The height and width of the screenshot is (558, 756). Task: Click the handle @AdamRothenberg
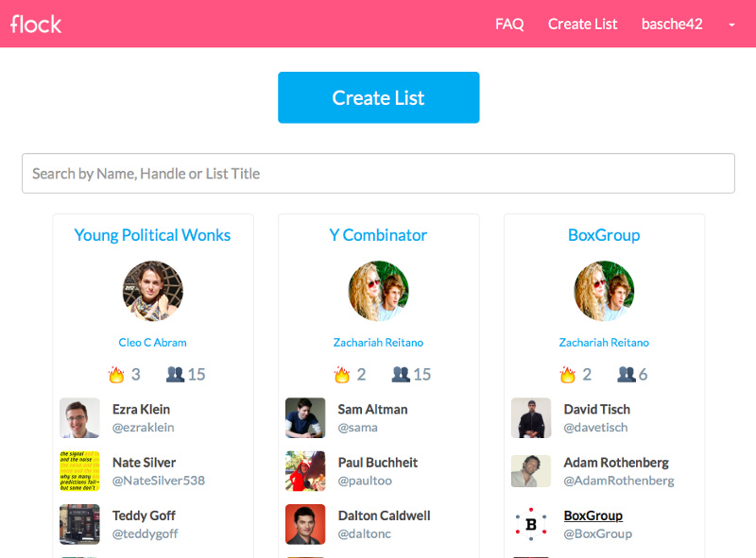pos(619,481)
